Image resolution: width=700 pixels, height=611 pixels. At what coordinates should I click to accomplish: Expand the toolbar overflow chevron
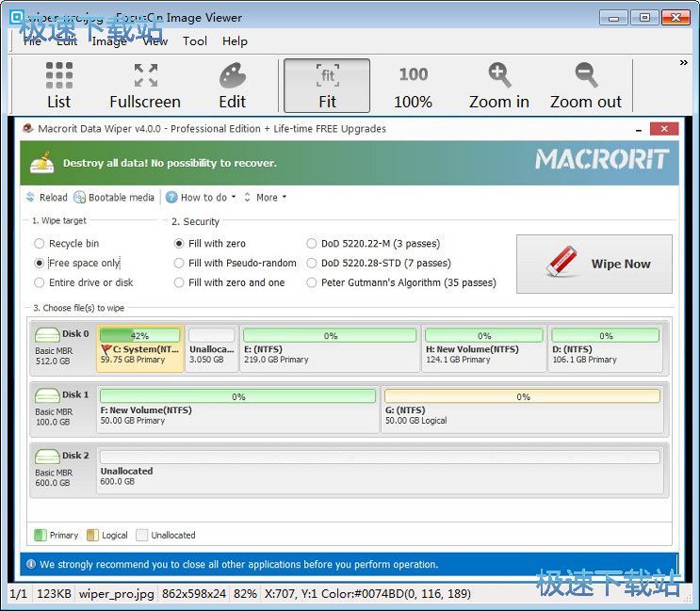click(684, 63)
